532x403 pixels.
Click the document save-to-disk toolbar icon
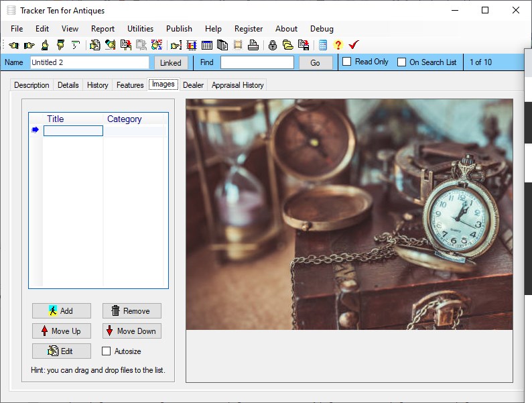tap(304, 45)
